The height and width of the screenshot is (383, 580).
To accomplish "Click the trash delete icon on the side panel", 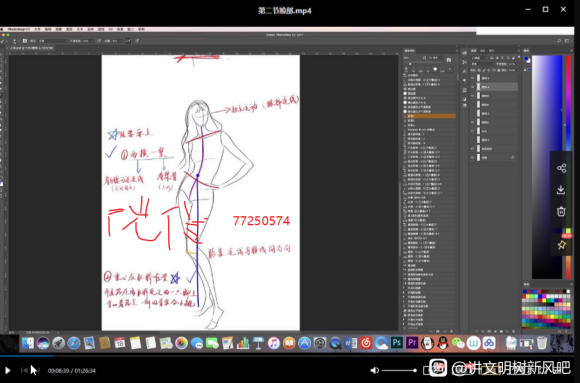I will tap(561, 211).
